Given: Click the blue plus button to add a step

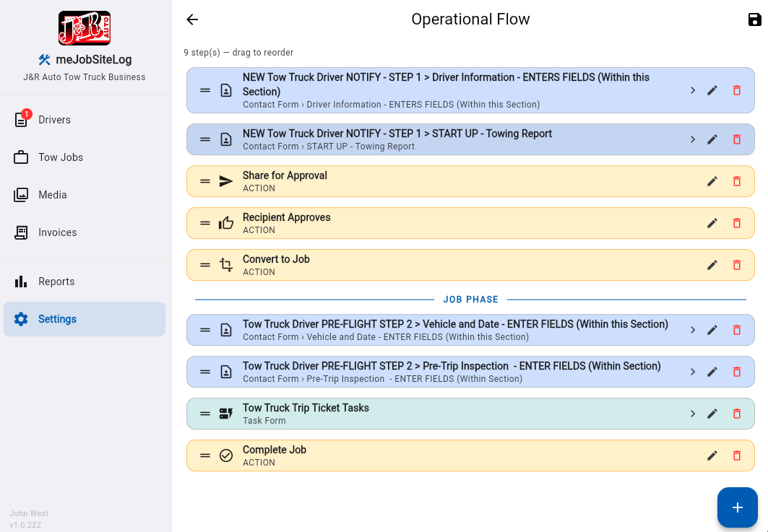Looking at the screenshot, I should point(737,507).
